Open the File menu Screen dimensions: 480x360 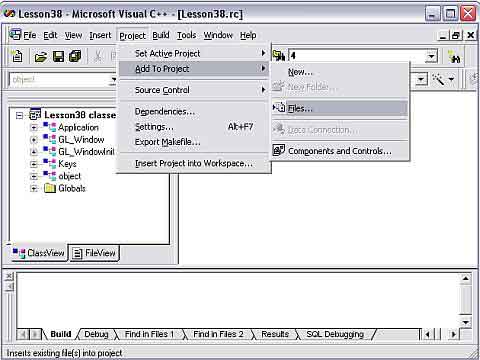[x=30, y=35]
